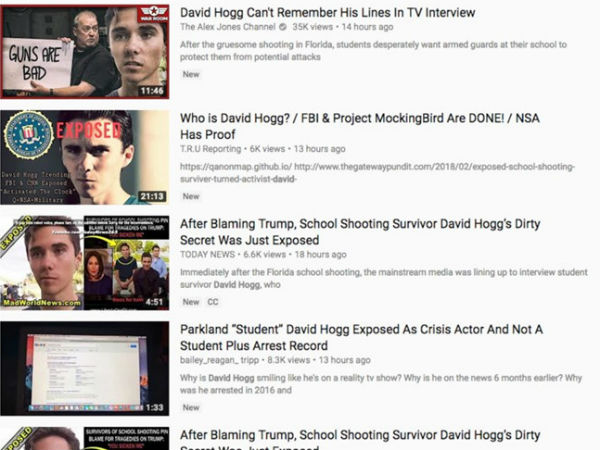
Task: Click 'After the gruesome shooting in Florida' description
Action: (x=373, y=51)
